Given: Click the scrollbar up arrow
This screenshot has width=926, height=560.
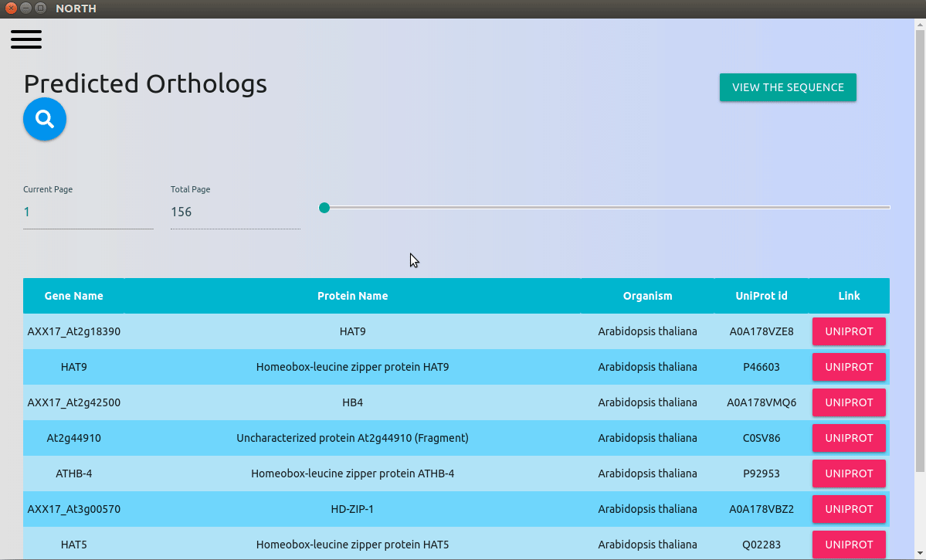Looking at the screenshot, I should coord(920,25).
